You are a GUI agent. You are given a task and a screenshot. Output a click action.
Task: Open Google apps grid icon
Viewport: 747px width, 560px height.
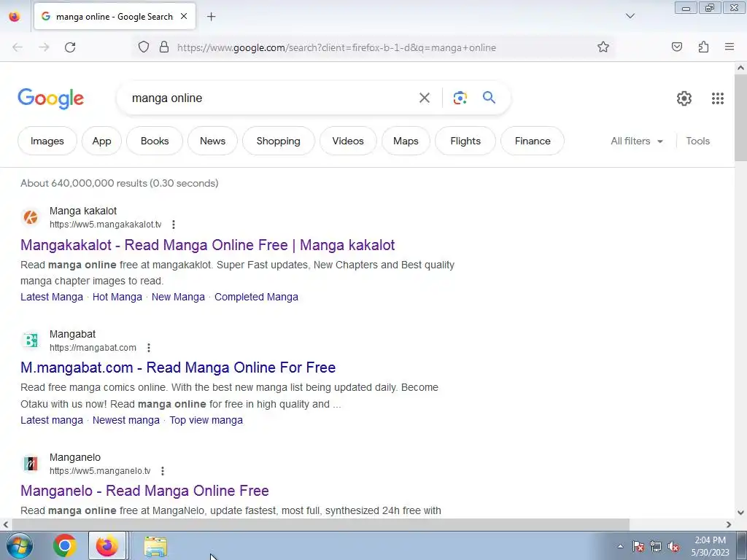[x=718, y=98]
